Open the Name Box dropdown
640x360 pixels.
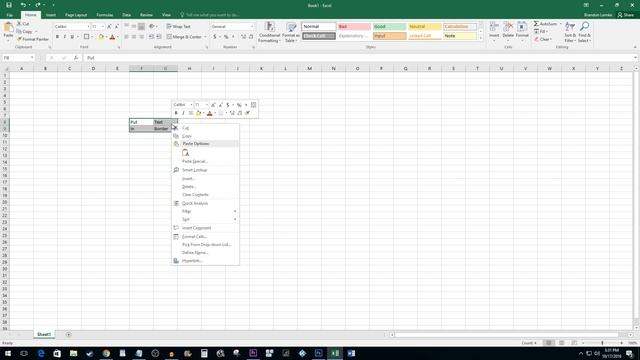point(32,58)
